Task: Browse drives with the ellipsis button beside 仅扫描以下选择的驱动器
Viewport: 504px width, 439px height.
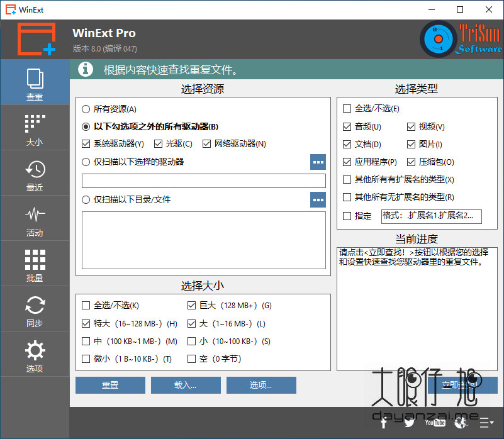Action: (318, 162)
